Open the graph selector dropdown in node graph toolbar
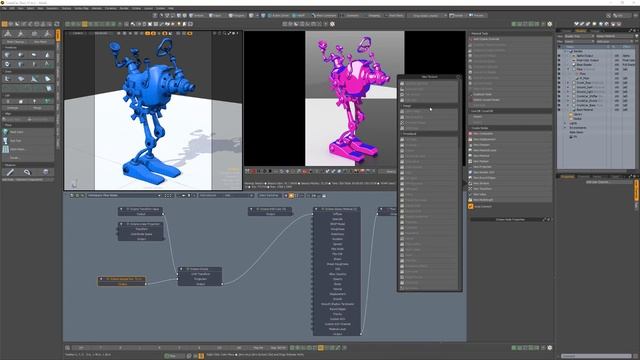 pyautogui.click(x=124, y=196)
